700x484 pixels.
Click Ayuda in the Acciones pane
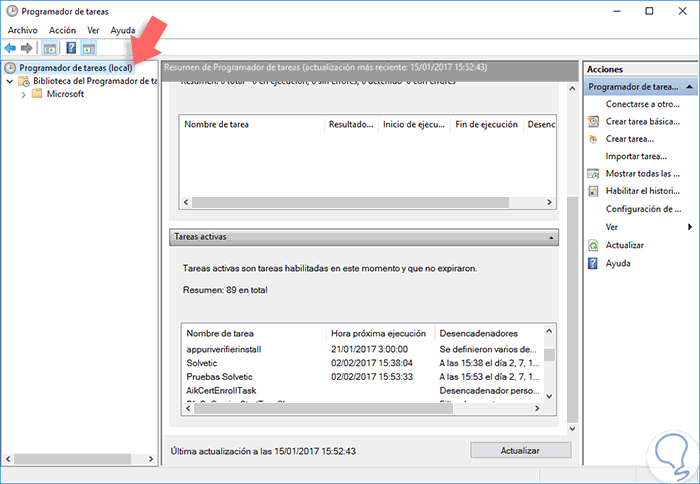point(618,263)
